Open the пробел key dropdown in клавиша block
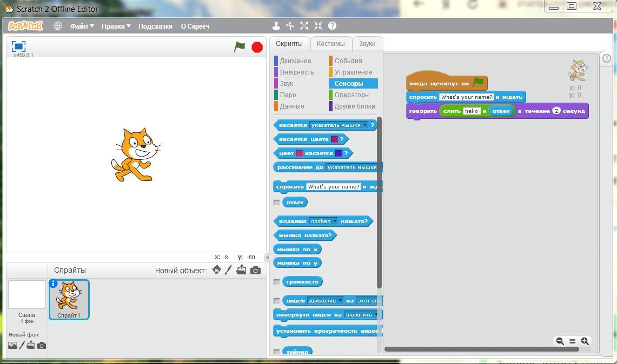This screenshot has height=364, width=617. coord(323,221)
